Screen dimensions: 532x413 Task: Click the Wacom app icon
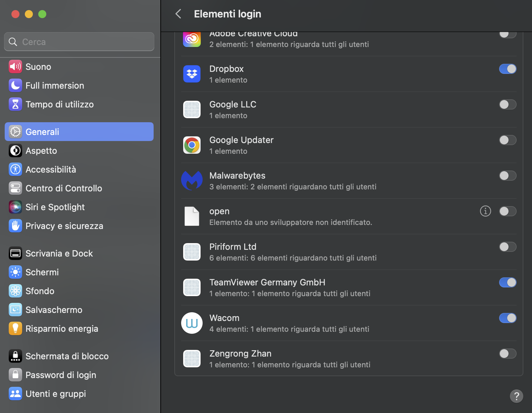[192, 323]
